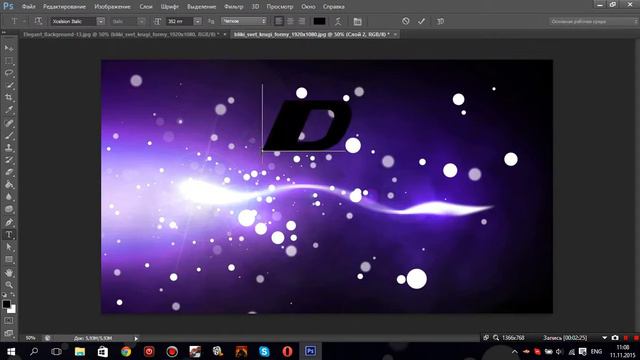Select the Magic Wand tool
The width and height of the screenshot is (640, 360).
(x=9, y=85)
